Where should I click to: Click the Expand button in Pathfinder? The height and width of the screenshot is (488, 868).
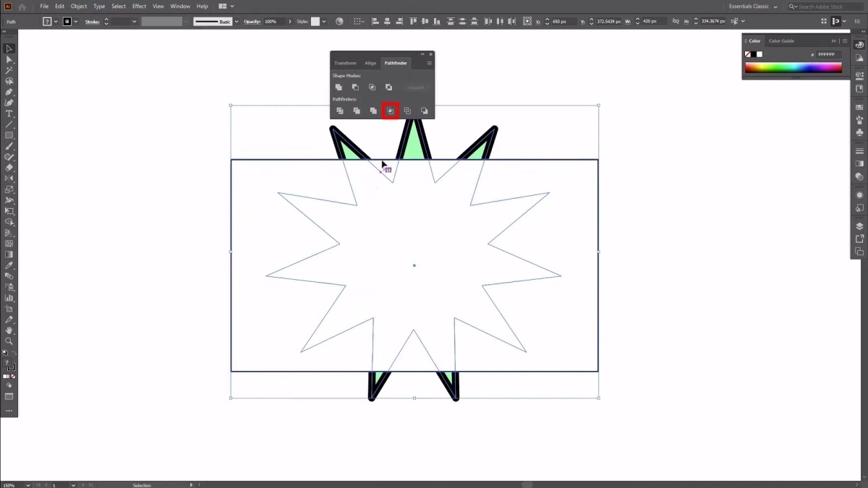click(416, 87)
